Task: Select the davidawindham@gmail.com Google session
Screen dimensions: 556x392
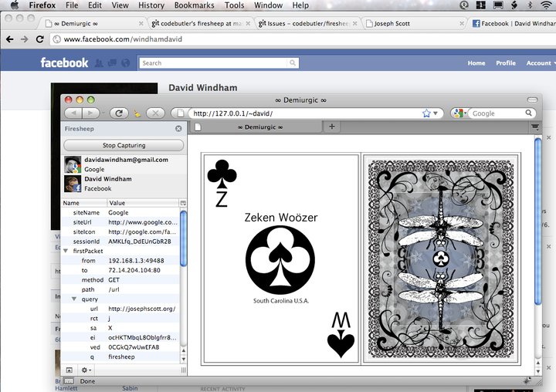Action: tap(124, 164)
